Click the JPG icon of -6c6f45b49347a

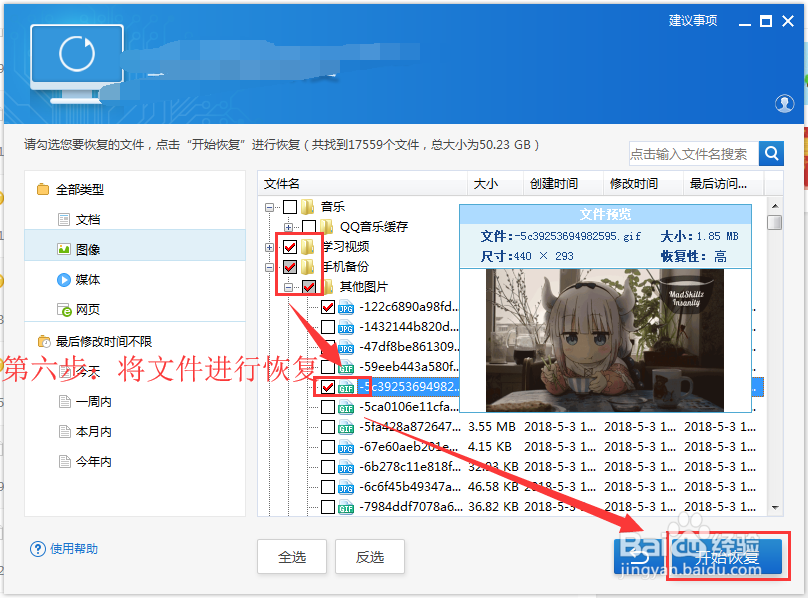(x=346, y=487)
